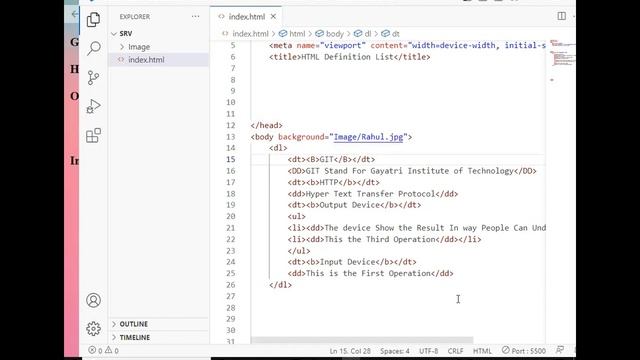The width and height of the screenshot is (640, 360).
Task: Open the Extensions view icon
Action: coord(93,136)
